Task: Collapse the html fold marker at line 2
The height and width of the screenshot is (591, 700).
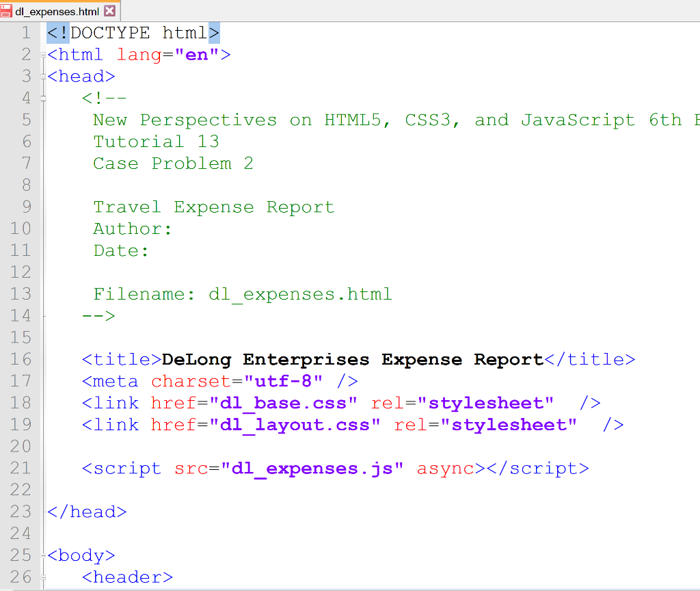Action: coord(43,55)
